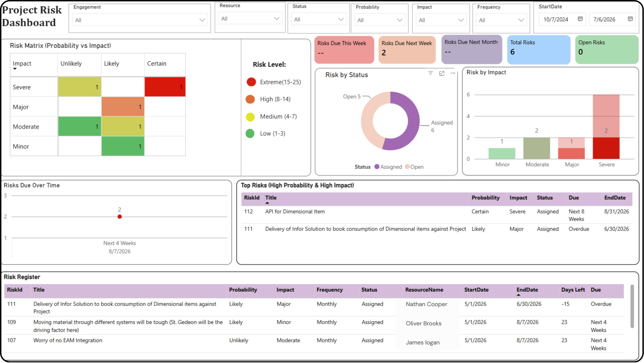Toggle the Open legend item in Risk by Status
Screen dimensions: 644x363
[x=414, y=167]
